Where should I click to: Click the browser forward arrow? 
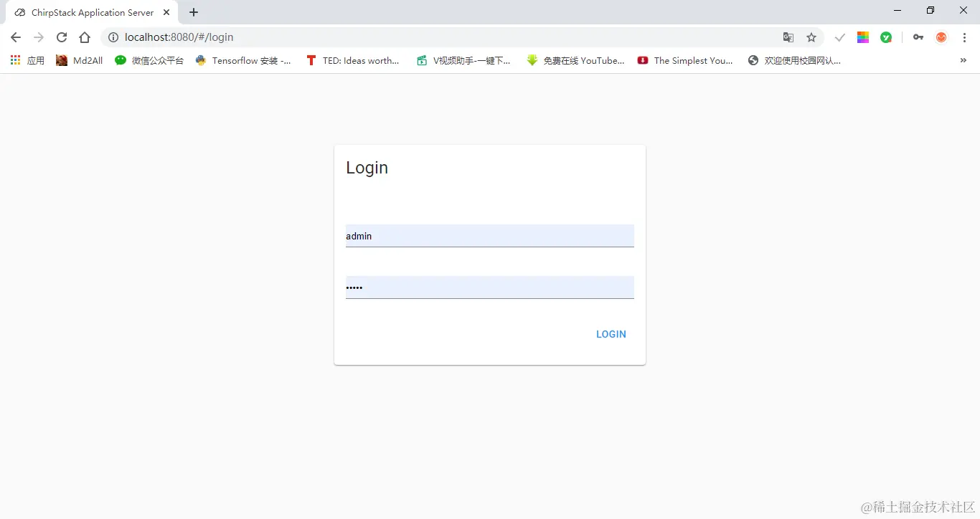(39, 37)
